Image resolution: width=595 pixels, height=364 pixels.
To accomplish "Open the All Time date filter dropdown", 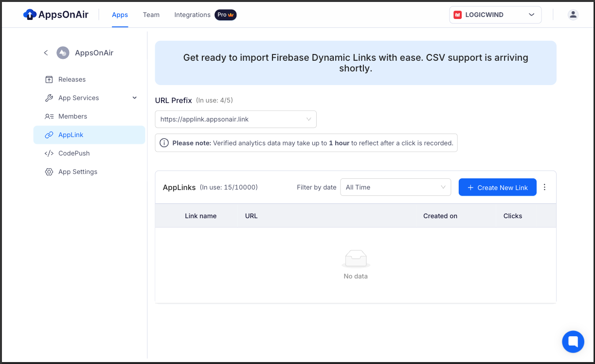I will (x=395, y=187).
